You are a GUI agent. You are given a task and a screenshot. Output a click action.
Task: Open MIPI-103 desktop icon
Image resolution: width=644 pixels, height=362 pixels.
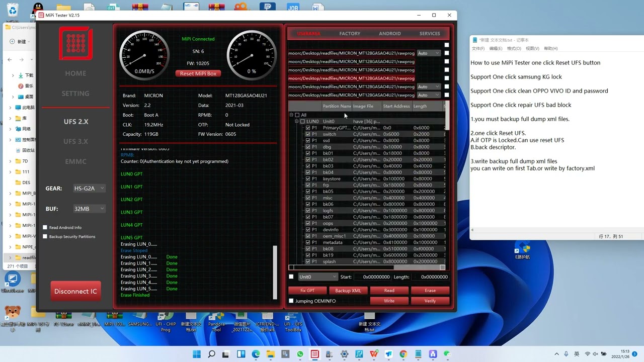tap(114, 319)
